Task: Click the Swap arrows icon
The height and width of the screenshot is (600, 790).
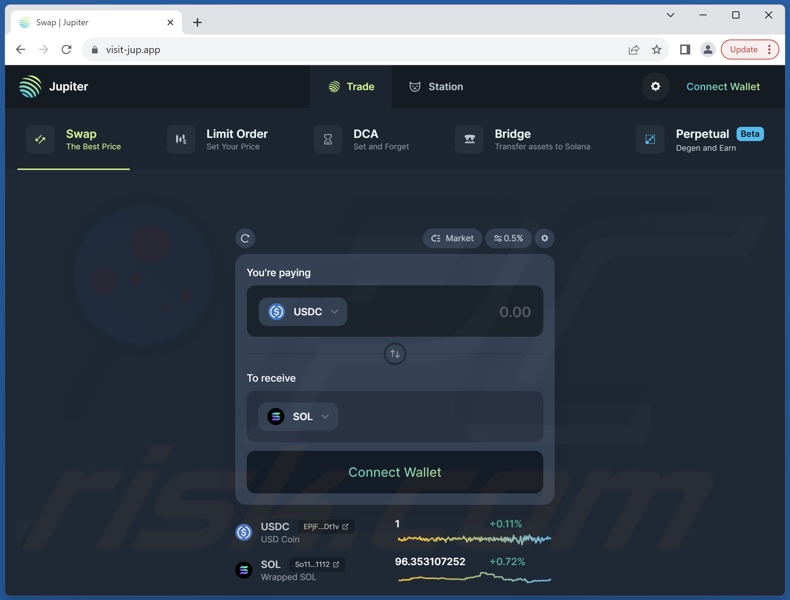Action: 40,140
